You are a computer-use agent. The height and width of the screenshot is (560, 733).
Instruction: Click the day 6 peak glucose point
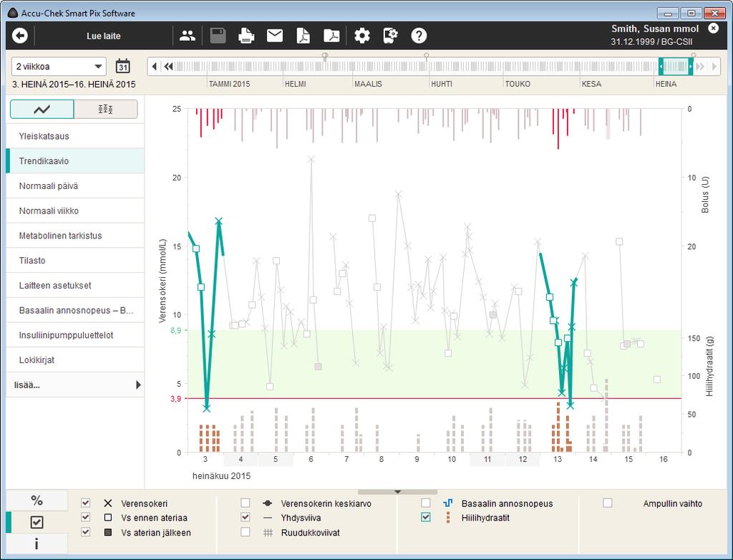pyautogui.click(x=311, y=160)
